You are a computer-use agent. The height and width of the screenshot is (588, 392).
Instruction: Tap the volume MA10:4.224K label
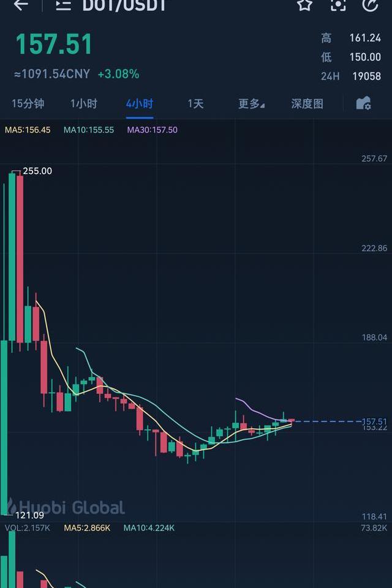pos(149,528)
